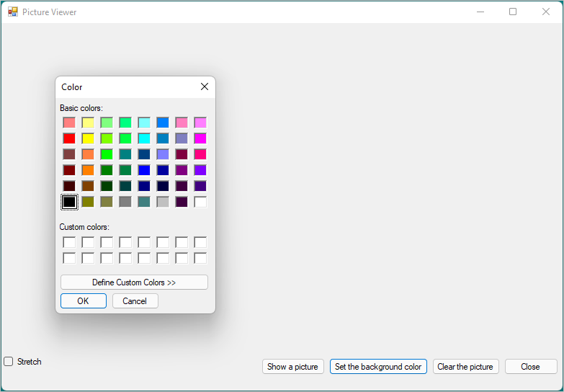The height and width of the screenshot is (392, 564).
Task: Click Set the background color button
Action: 378,367
